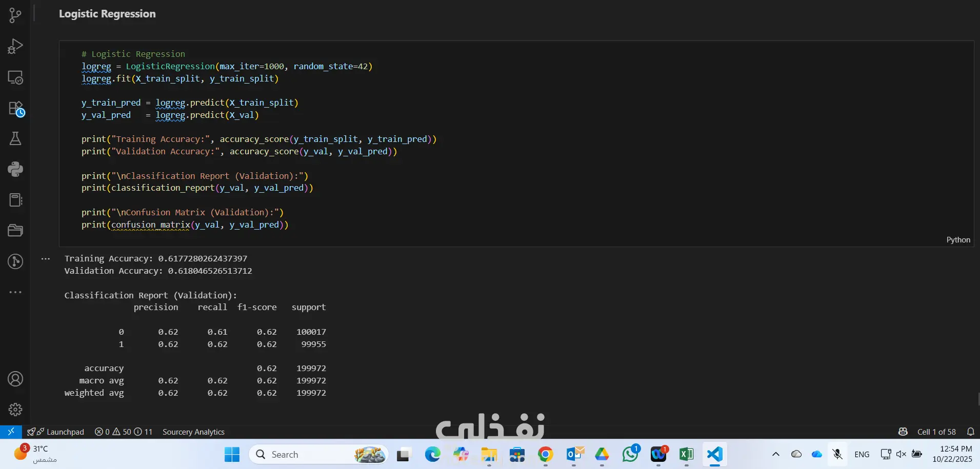Open Launchpad from the status bar

point(56,432)
